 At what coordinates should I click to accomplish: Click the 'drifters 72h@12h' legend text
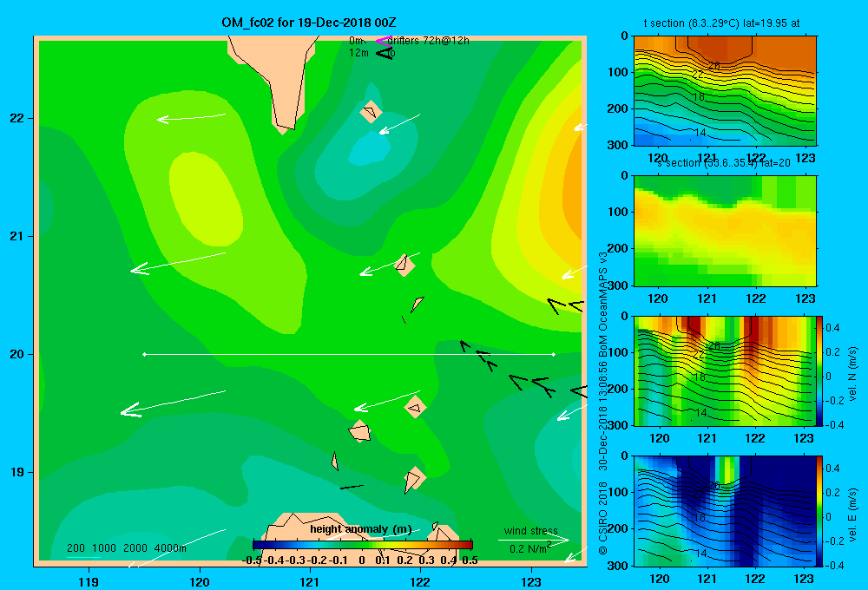click(429, 41)
